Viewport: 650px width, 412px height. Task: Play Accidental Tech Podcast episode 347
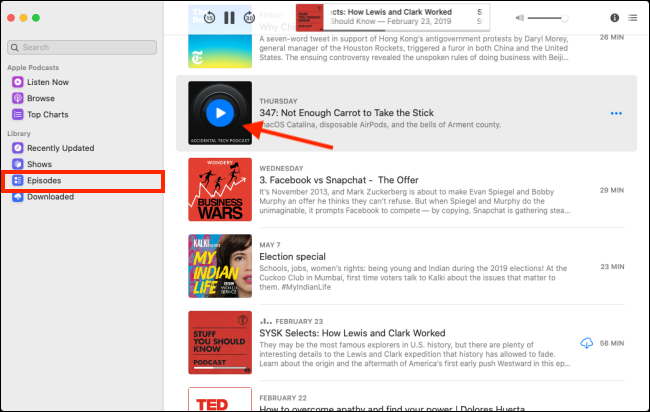tap(220, 113)
